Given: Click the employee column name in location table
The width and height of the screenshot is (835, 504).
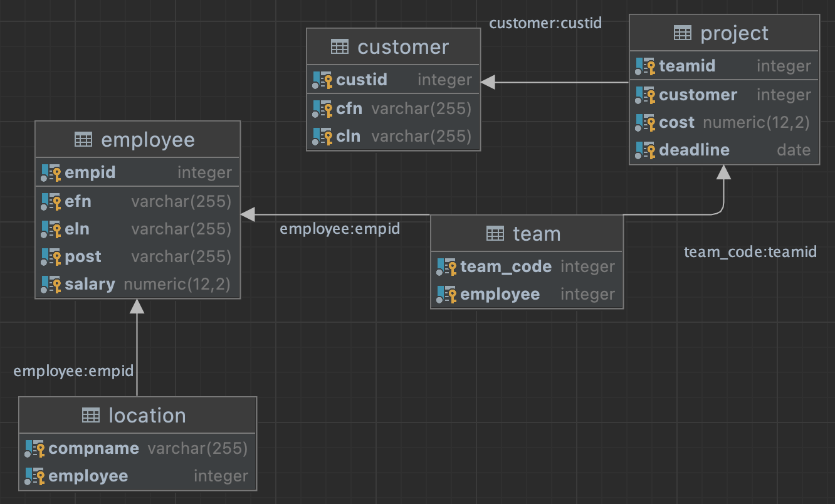Looking at the screenshot, I should 88,476.
